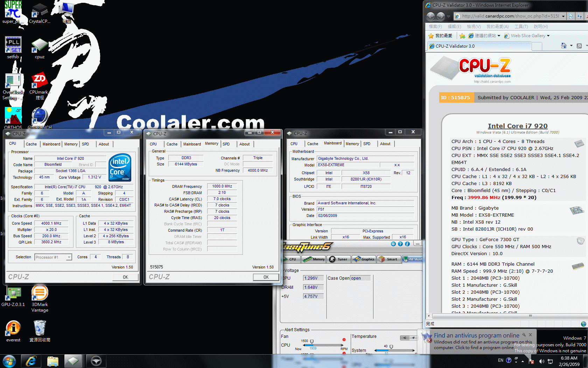Switch EasyTune6 temperature unit to °F
The height and width of the screenshot is (368, 588).
coord(413,338)
